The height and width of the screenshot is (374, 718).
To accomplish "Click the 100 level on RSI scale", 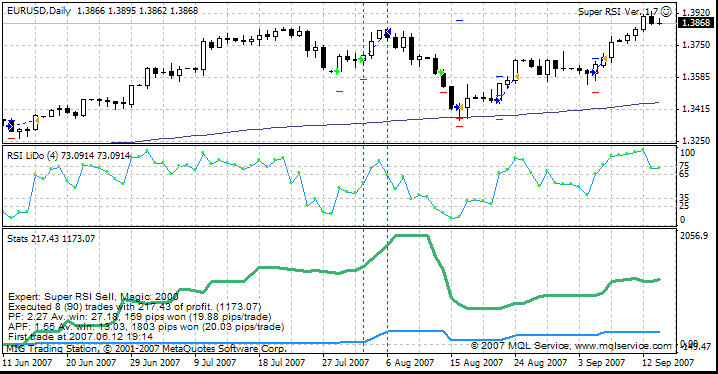I will (x=688, y=153).
